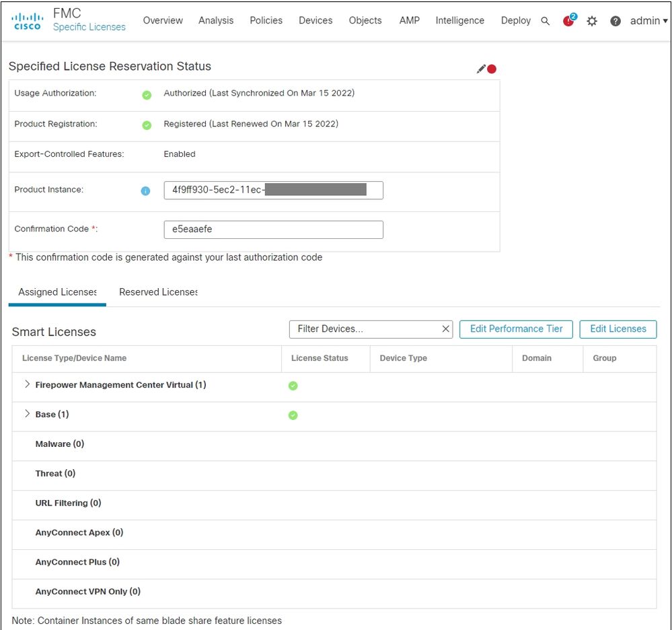The height and width of the screenshot is (630, 672).
Task: Open the Overview menu
Action: click(x=163, y=20)
